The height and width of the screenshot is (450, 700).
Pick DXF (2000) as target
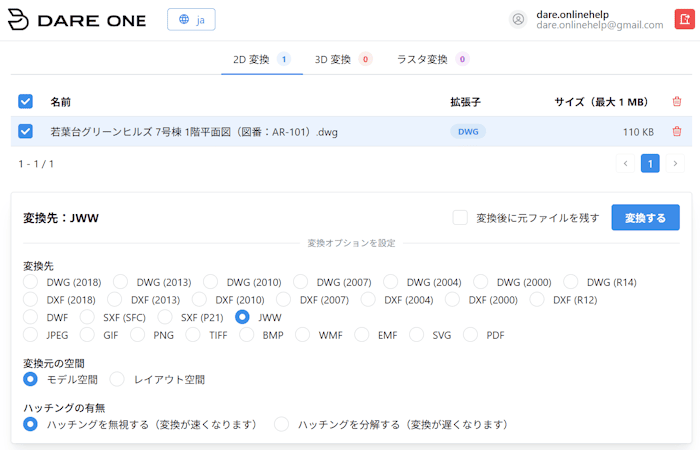click(x=452, y=300)
